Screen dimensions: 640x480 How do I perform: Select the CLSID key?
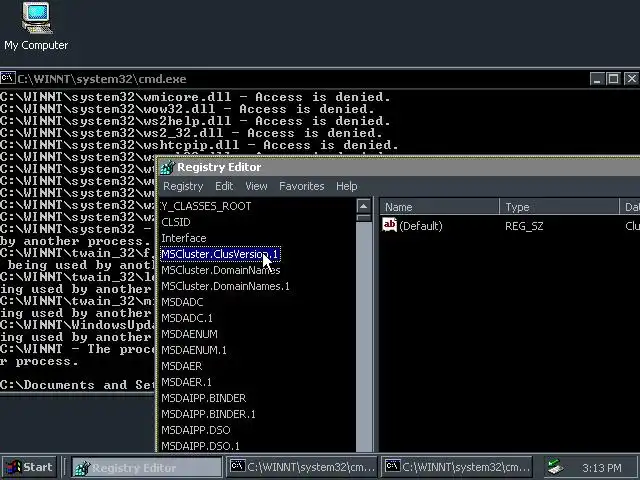coord(176,222)
